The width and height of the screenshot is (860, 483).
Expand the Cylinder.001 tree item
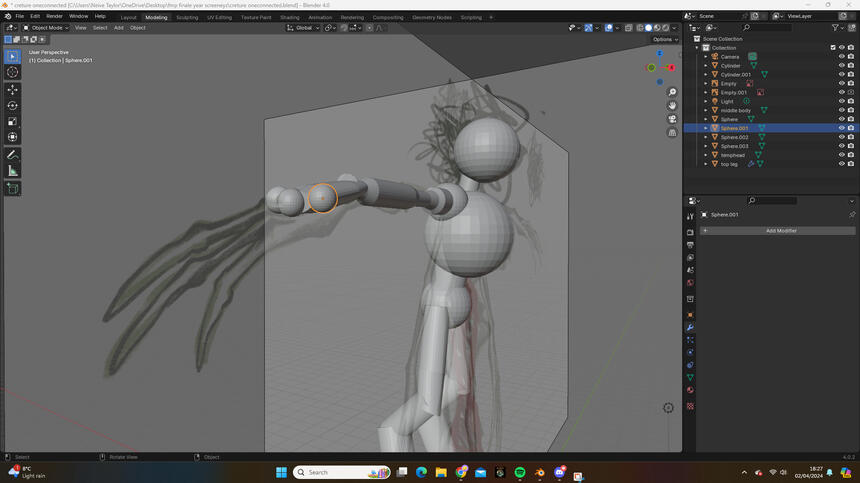point(705,75)
